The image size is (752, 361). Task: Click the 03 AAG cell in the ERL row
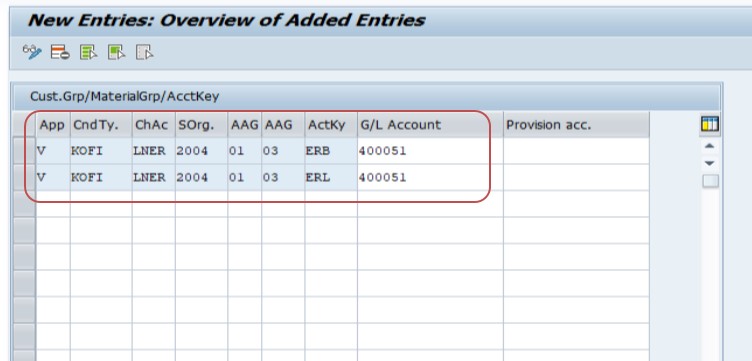pyautogui.click(x=283, y=177)
